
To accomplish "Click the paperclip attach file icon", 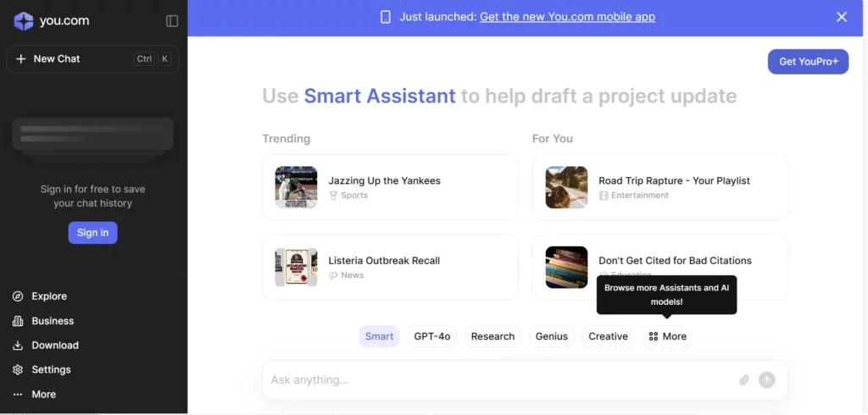I will tap(744, 380).
